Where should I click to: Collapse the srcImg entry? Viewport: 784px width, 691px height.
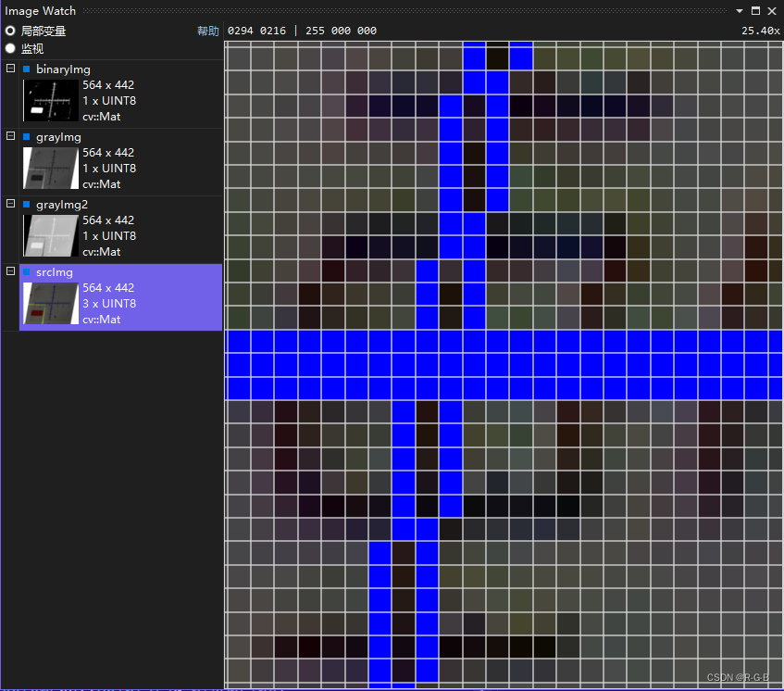tap(10, 270)
